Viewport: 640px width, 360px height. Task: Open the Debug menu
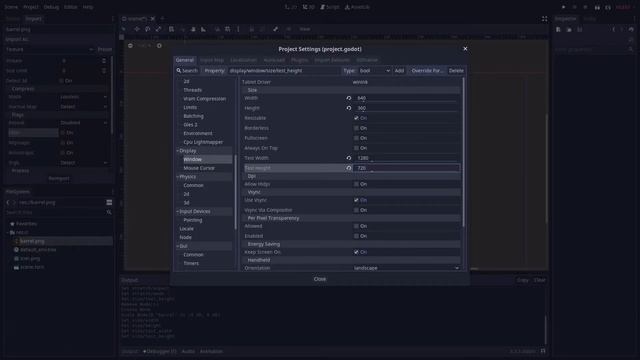pos(51,7)
